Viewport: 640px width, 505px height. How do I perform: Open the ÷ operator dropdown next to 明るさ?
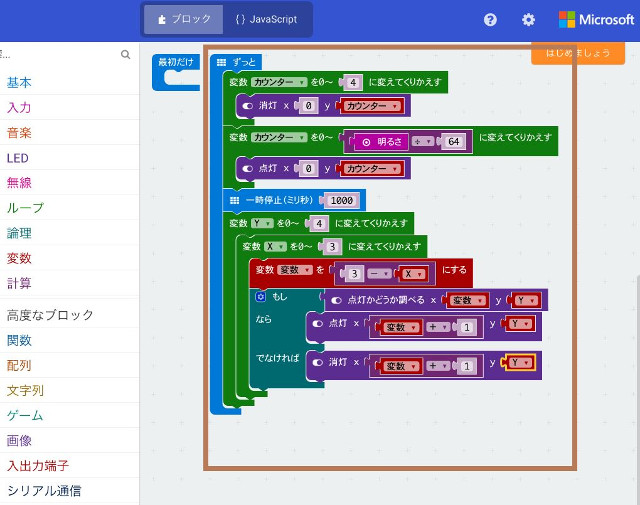click(x=423, y=142)
